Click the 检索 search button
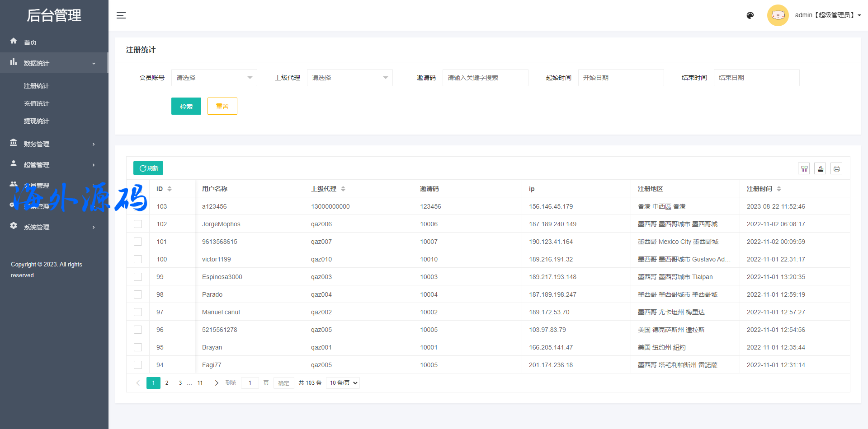This screenshot has width=868, height=429. (x=186, y=107)
